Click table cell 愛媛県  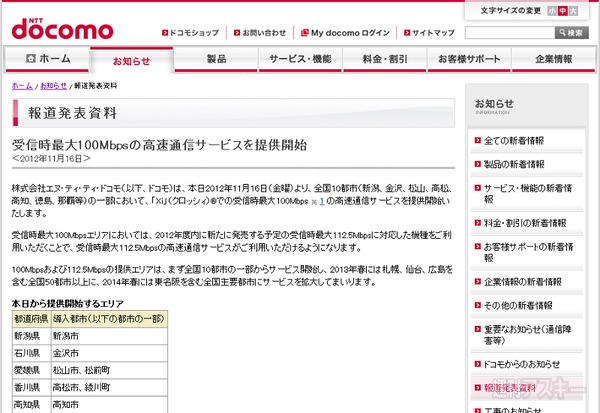[31, 371]
